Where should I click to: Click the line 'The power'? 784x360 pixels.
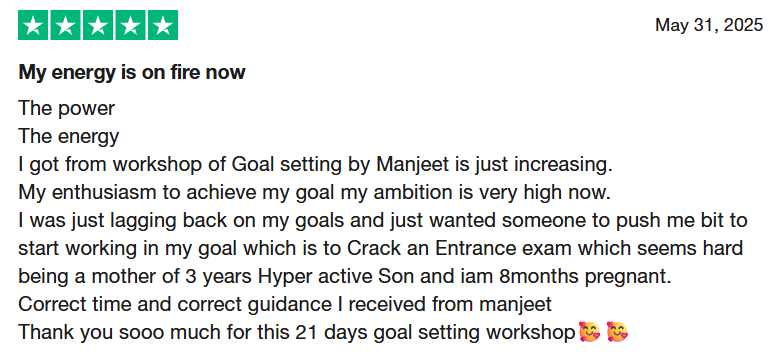[66, 108]
